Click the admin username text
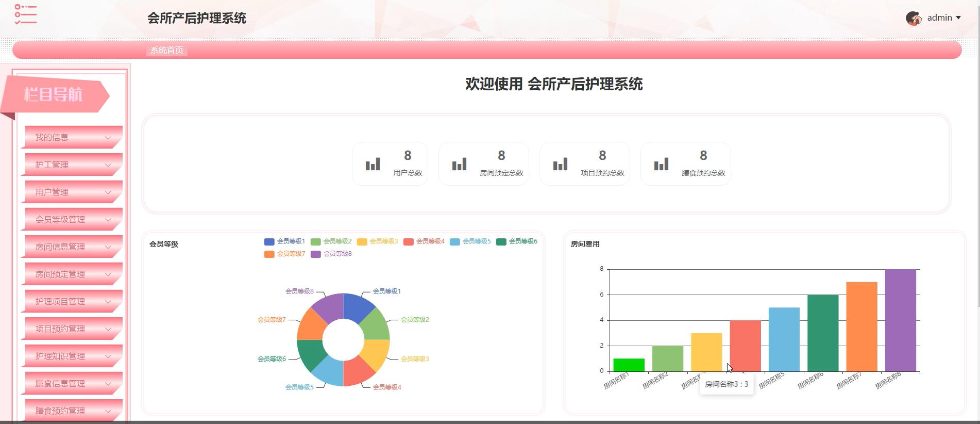 pos(939,18)
